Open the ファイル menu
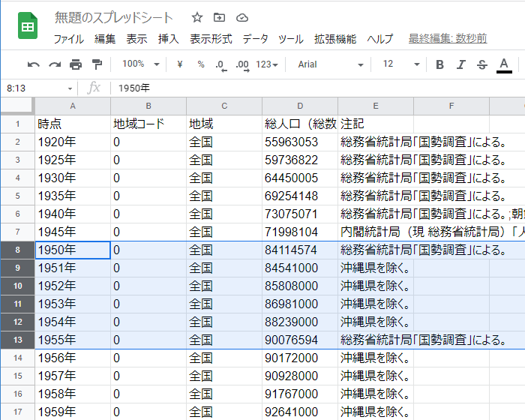Screen dimensions: 525x420 coord(69,39)
